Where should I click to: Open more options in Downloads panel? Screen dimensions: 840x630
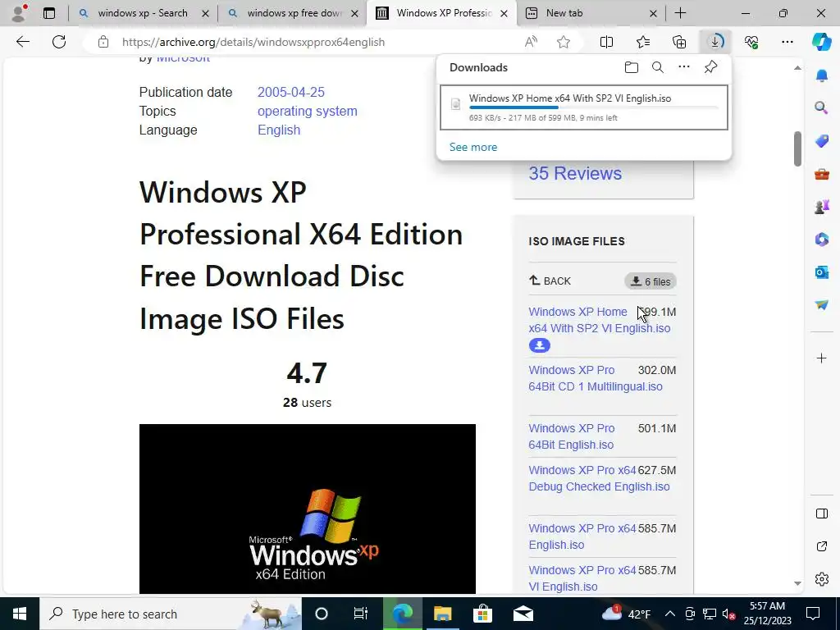(x=684, y=67)
